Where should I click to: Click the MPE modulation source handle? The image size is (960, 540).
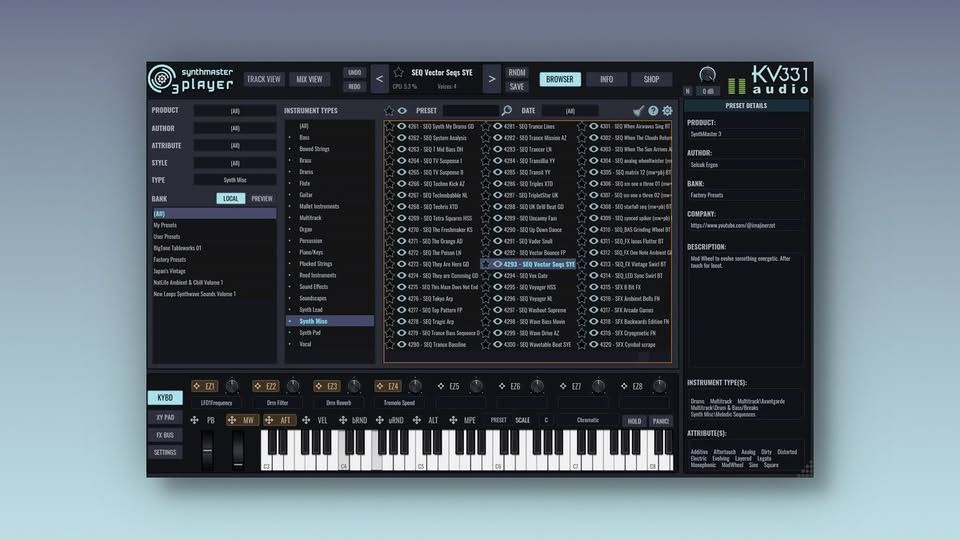coord(453,421)
